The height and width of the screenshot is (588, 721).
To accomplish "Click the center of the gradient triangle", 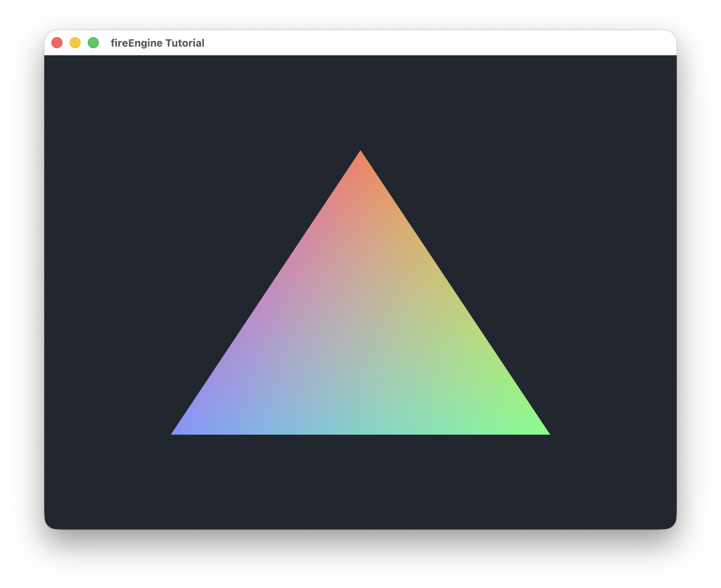I will point(360,340).
